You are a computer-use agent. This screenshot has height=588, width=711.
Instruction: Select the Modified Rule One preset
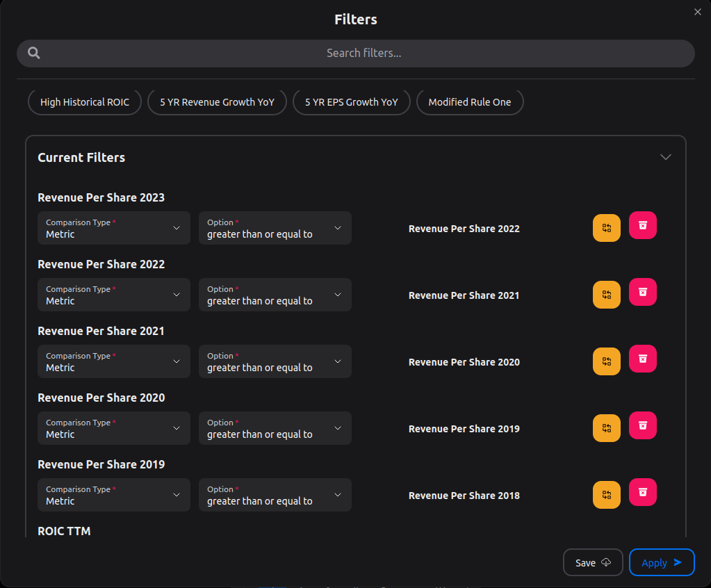click(x=470, y=102)
